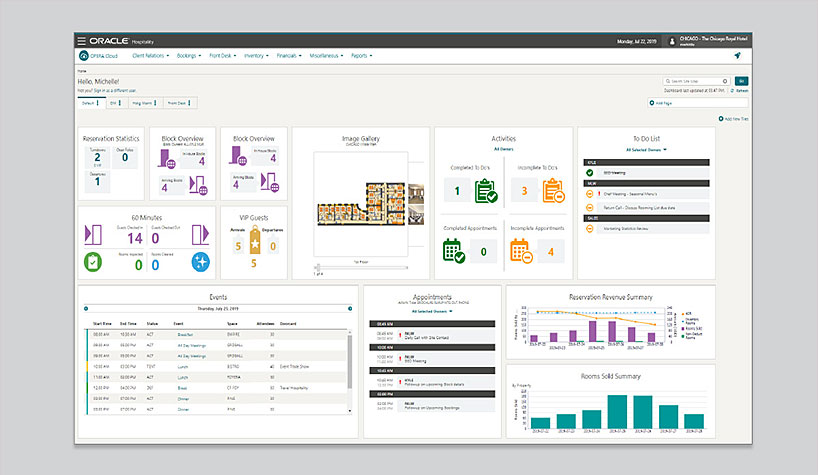Click the Refresh link
818x475 pixels.
(x=742, y=91)
